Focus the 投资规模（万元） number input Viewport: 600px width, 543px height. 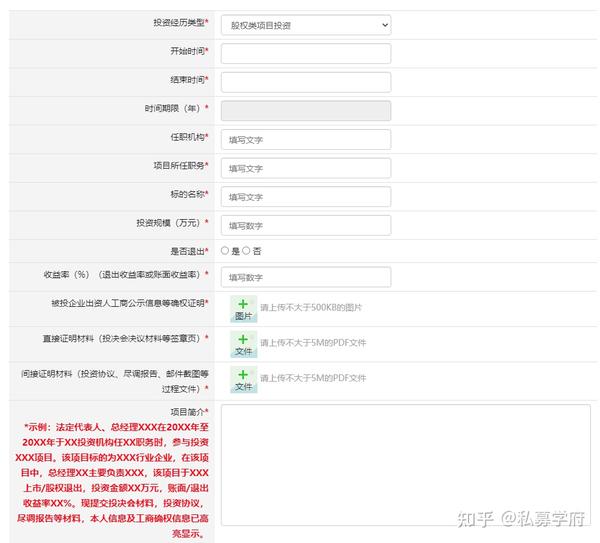[x=306, y=225]
